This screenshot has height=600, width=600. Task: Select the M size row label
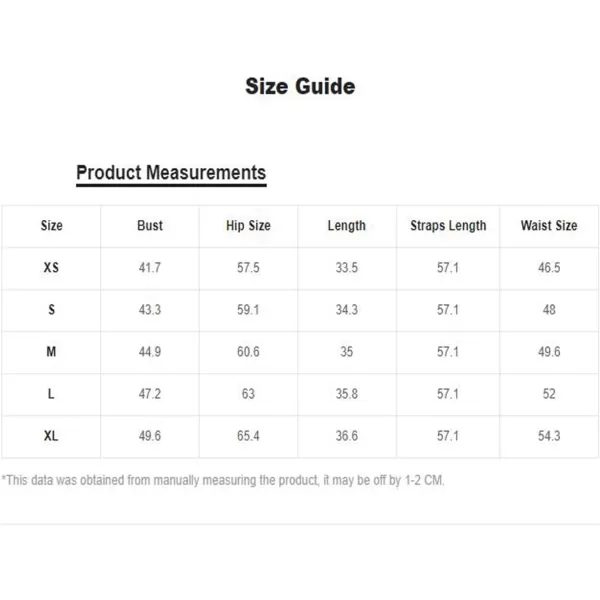51,352
